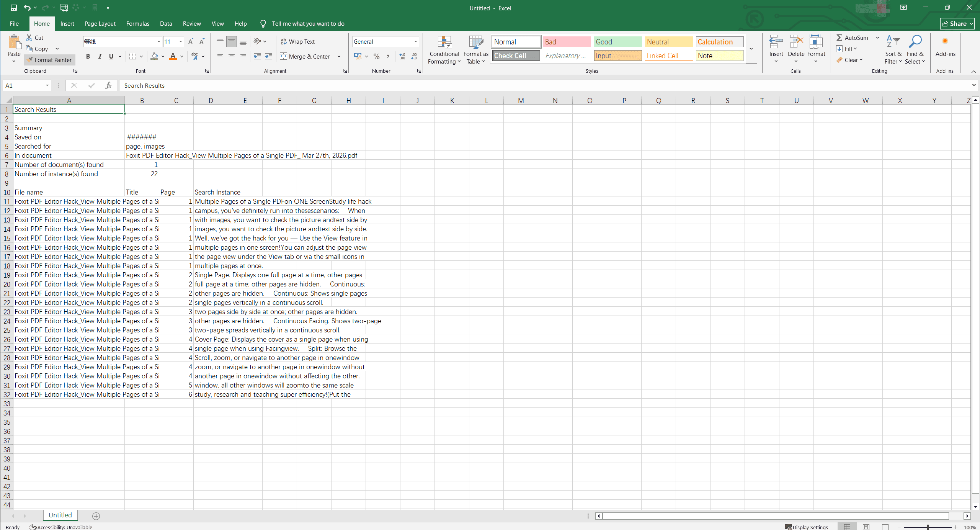Apply font color to the text
The width and height of the screenshot is (980, 530).
(x=173, y=56)
